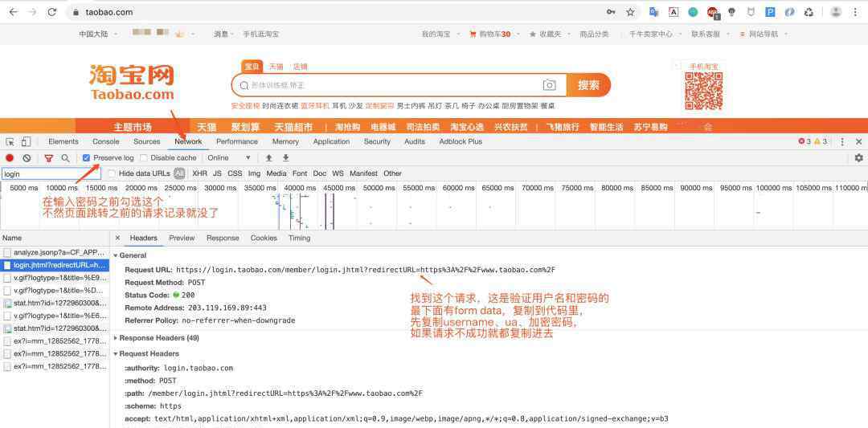Clear the network log
This screenshot has height=428, width=868.
coord(27,158)
